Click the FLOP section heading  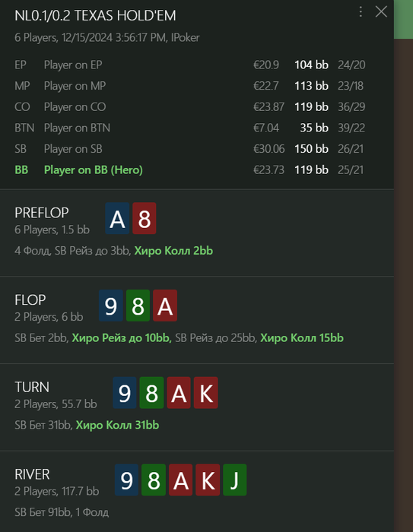point(30,300)
